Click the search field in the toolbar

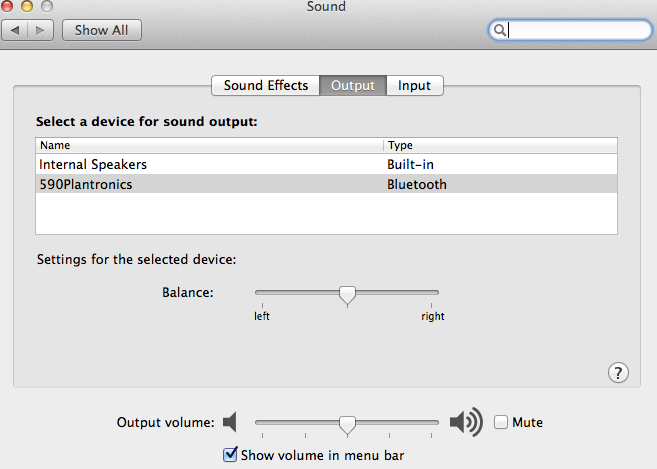[570, 30]
